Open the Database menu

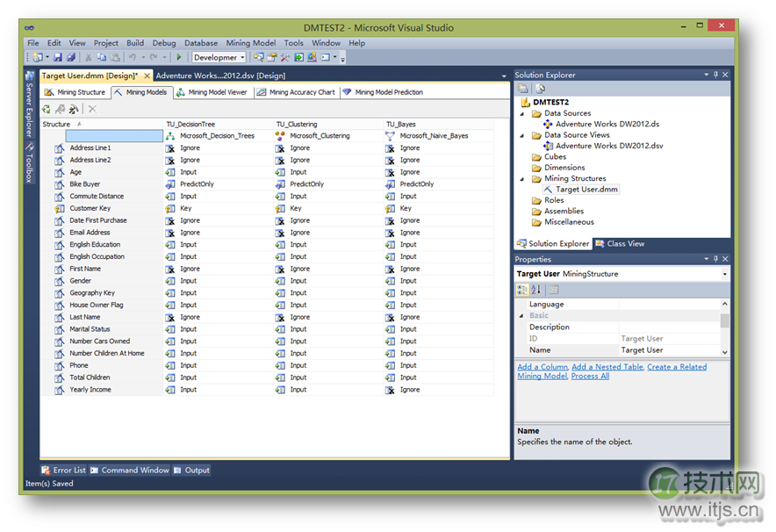(x=201, y=43)
